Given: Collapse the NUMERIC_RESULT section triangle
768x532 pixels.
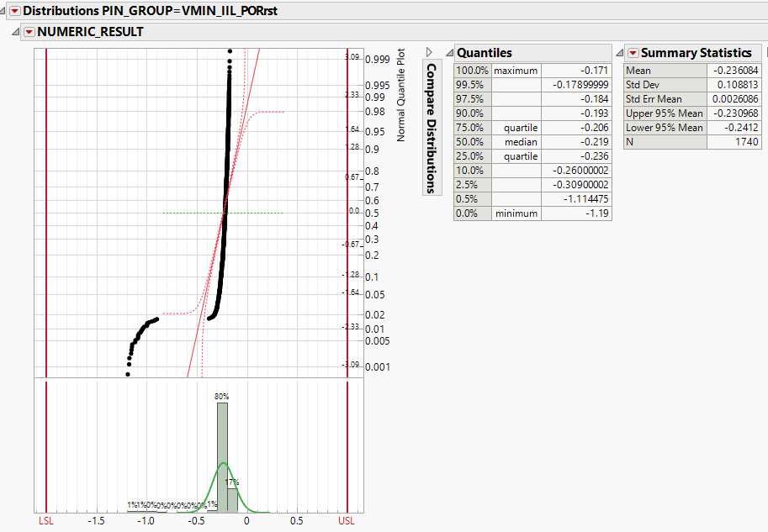Looking at the screenshot, I should [x=17, y=31].
